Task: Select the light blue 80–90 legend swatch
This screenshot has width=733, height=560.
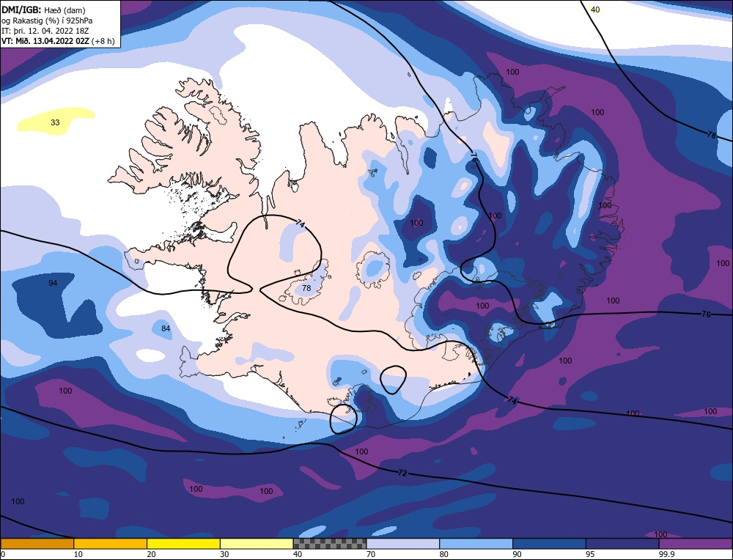Action: [x=476, y=543]
